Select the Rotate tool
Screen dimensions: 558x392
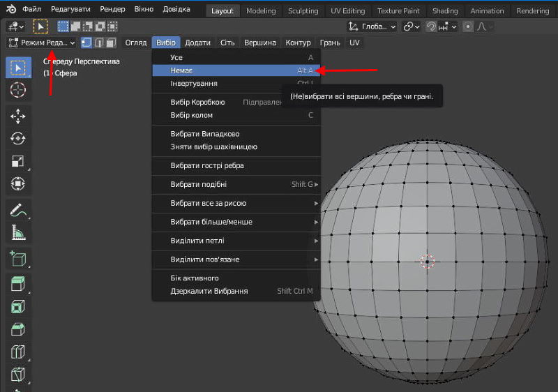point(18,138)
